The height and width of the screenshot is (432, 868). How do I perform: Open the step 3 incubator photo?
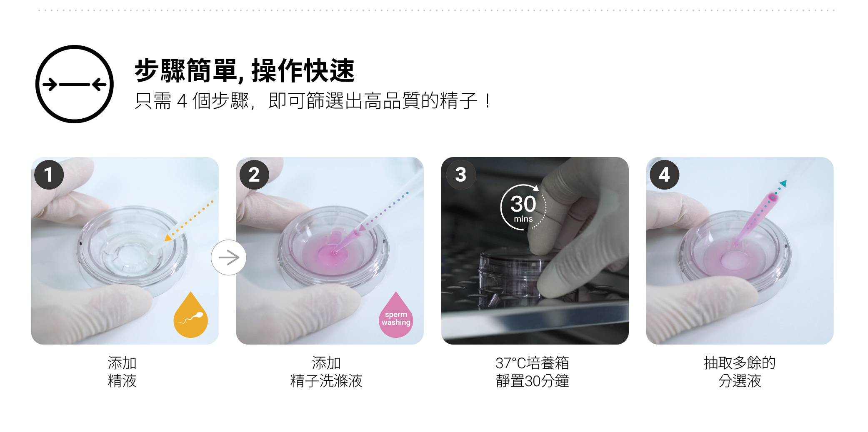click(x=535, y=251)
